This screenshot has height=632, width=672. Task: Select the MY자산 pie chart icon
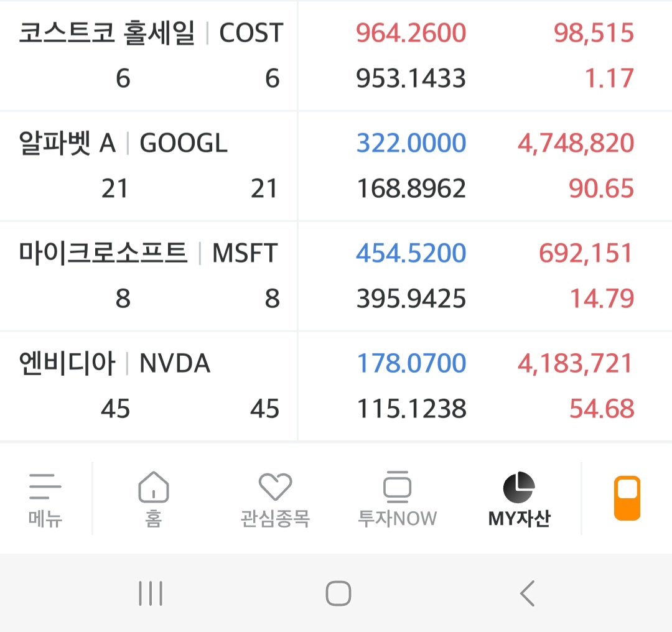point(519,487)
